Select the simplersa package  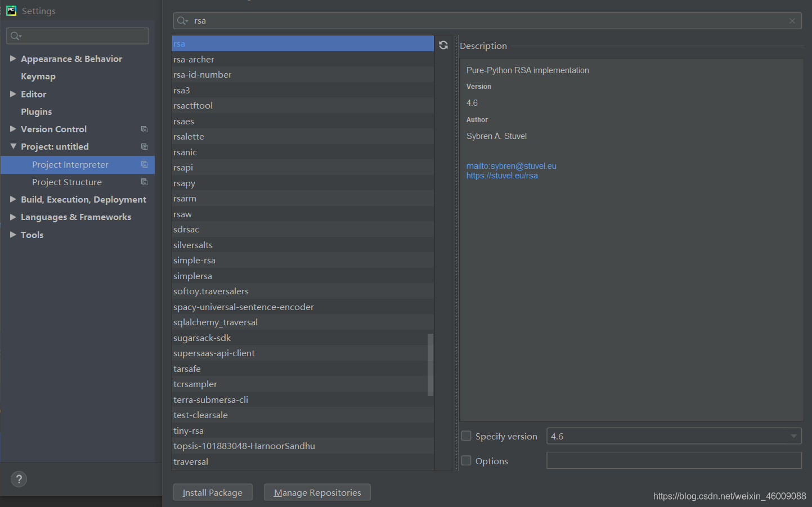303,276
